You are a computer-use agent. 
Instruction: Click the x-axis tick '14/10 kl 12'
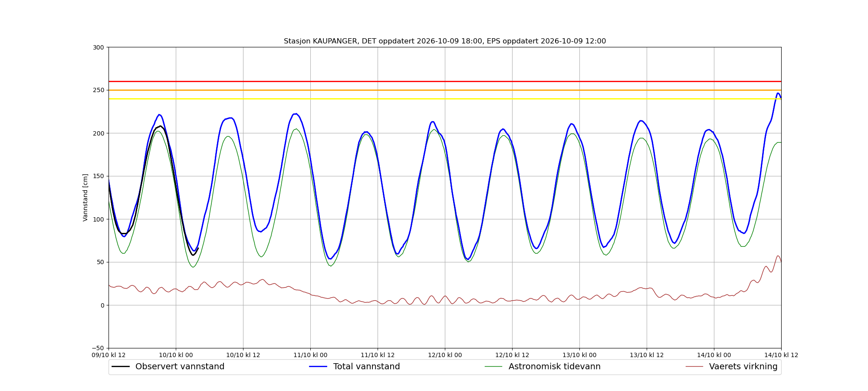pyautogui.click(x=781, y=355)
